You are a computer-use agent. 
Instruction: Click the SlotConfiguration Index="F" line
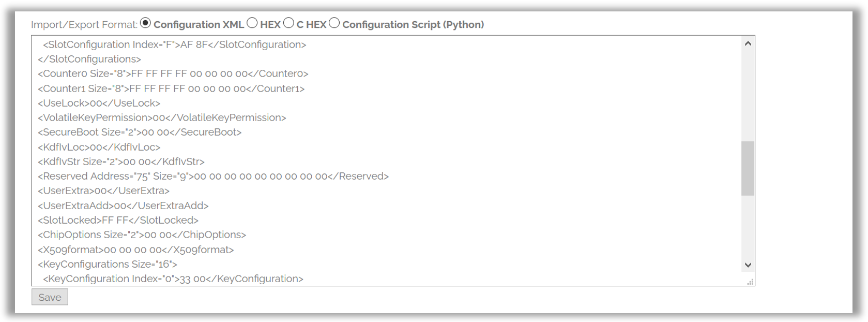(175, 45)
